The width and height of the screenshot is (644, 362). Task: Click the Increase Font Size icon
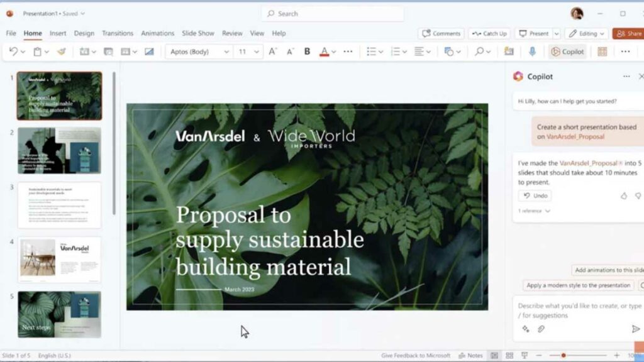(x=272, y=52)
